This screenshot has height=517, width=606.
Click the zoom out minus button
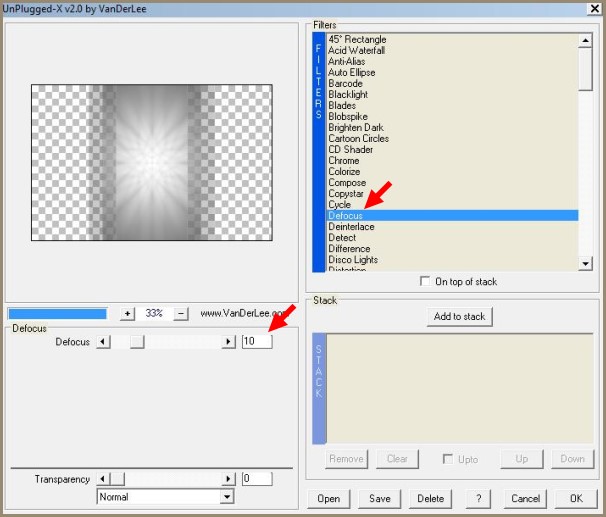pyautogui.click(x=181, y=313)
